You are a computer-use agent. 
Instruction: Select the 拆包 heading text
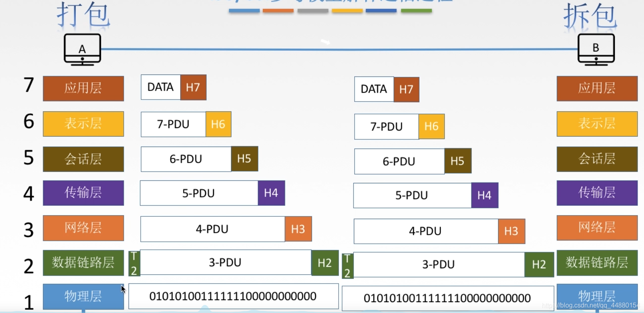click(590, 16)
